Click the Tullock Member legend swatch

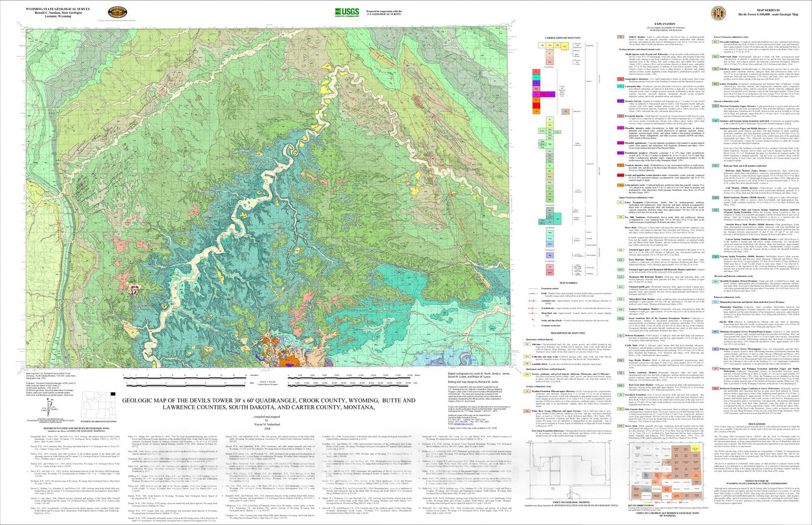(x=621, y=37)
